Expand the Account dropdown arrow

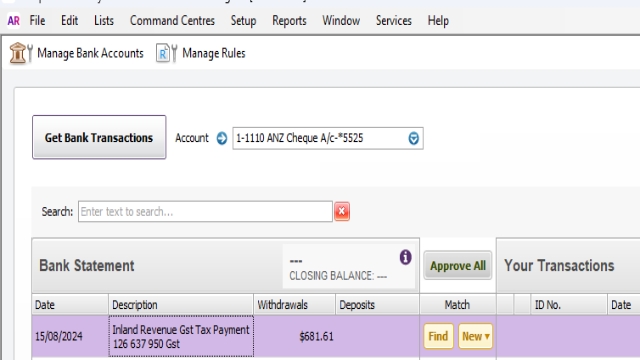point(413,138)
